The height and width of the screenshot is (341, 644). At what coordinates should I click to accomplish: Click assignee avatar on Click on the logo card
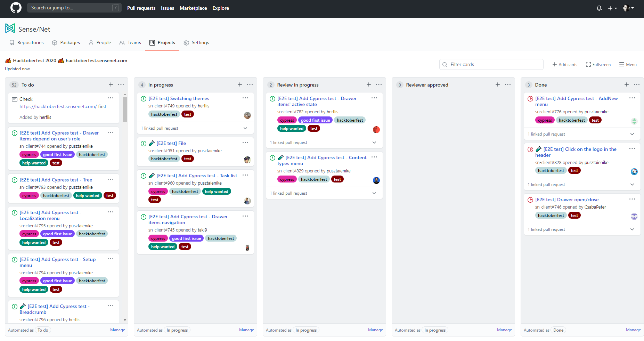(634, 172)
